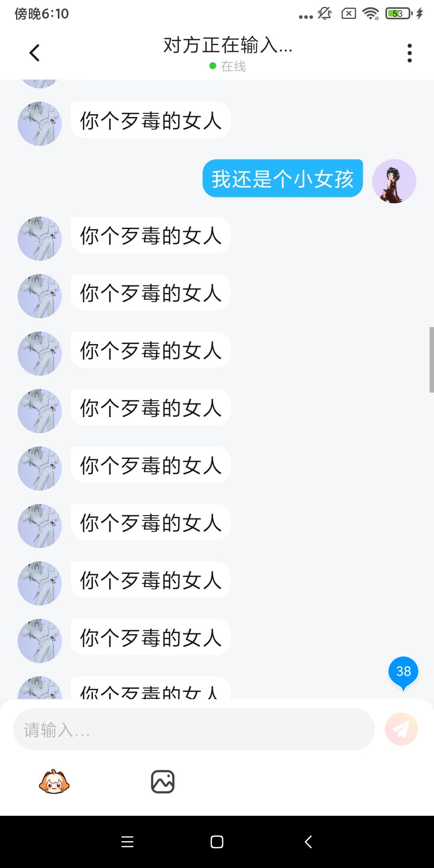The image size is (434, 868).
Task: Tap the paper plane send button
Action: (401, 729)
